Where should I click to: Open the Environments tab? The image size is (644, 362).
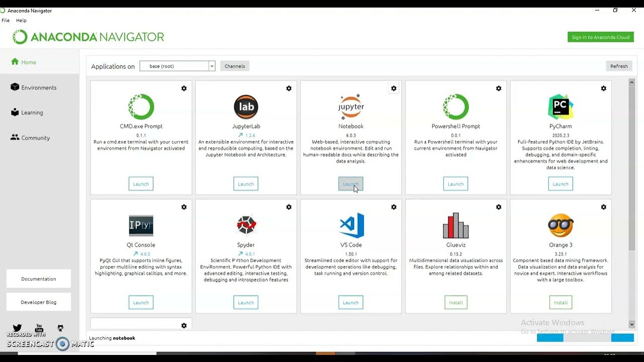(x=39, y=87)
